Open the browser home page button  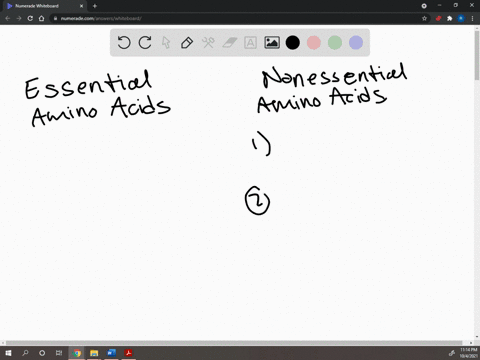point(41,18)
